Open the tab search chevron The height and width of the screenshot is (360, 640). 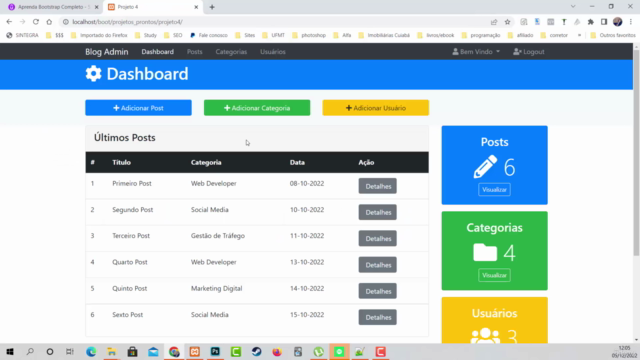pyautogui.click(x=573, y=7)
